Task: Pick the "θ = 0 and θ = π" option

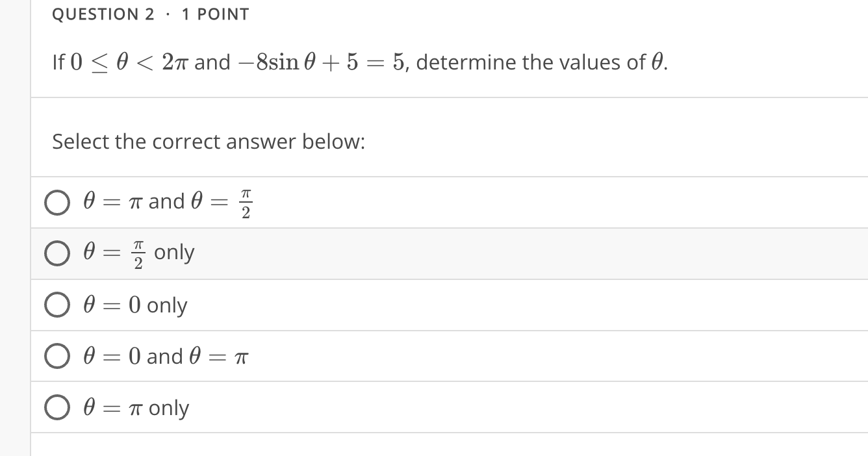Action: pos(57,356)
